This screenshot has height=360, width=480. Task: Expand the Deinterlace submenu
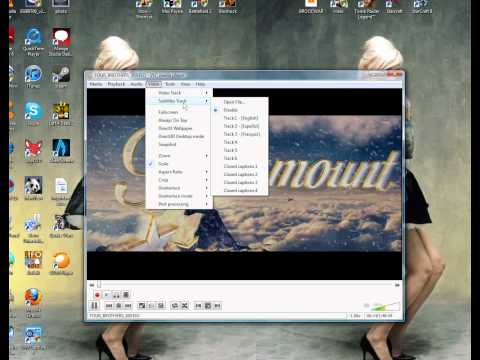179,188
